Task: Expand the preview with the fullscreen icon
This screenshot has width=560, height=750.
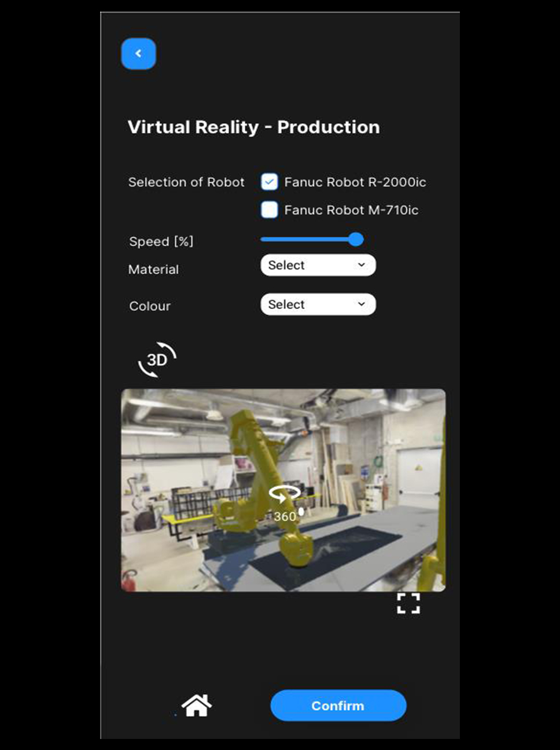Action: (408, 603)
